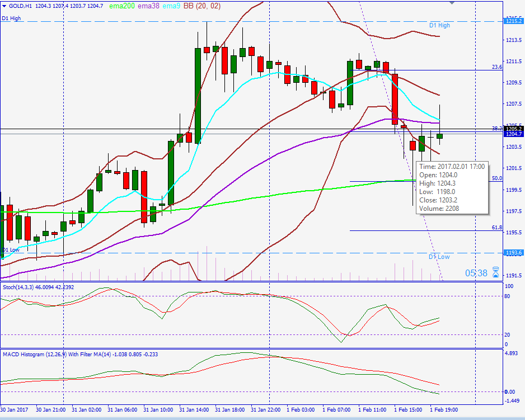
Task: Click the 1215.2 highlighted price level
Action: (x=514, y=21)
